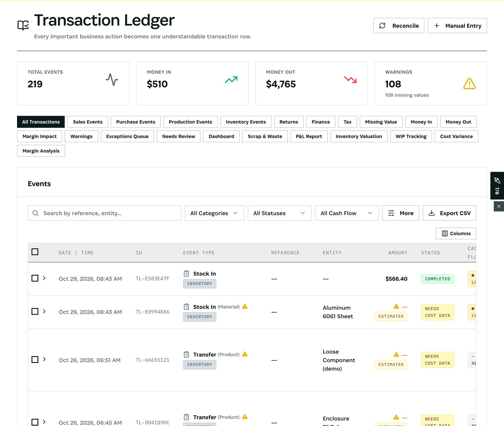Open the All Statuses dropdown

[x=279, y=213]
